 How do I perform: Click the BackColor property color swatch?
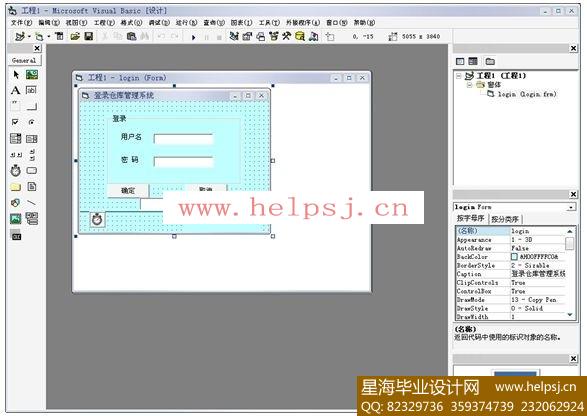pyautogui.click(x=514, y=257)
